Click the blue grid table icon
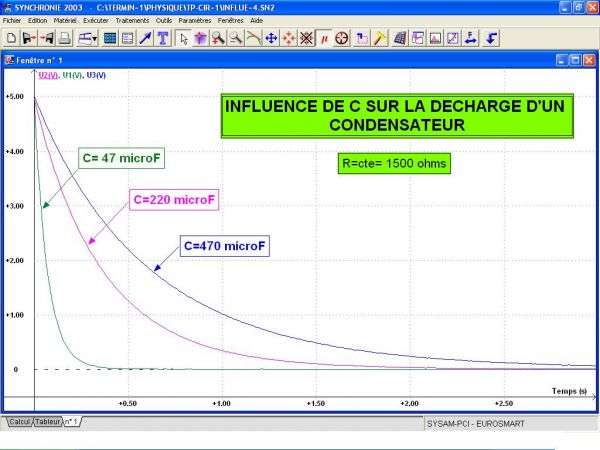 [110, 38]
